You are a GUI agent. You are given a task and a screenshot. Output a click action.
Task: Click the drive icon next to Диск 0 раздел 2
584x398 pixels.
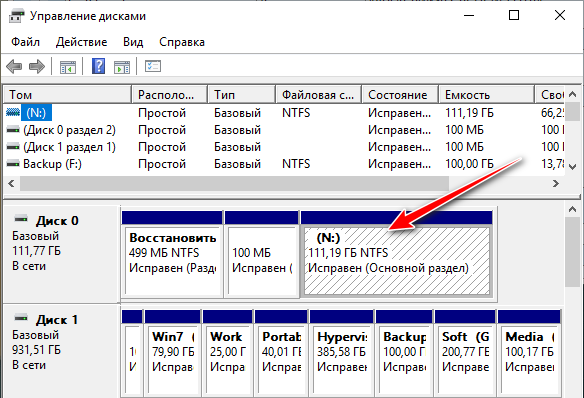[x=13, y=130]
